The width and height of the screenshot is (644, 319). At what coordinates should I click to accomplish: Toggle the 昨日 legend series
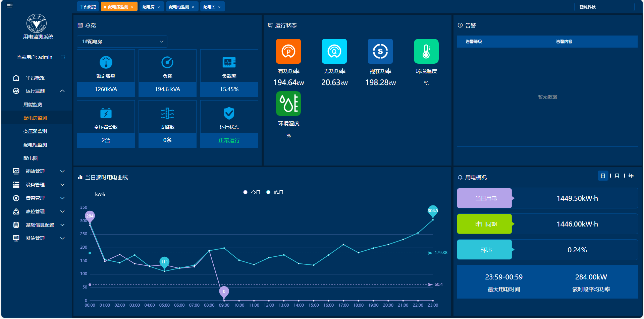point(274,192)
